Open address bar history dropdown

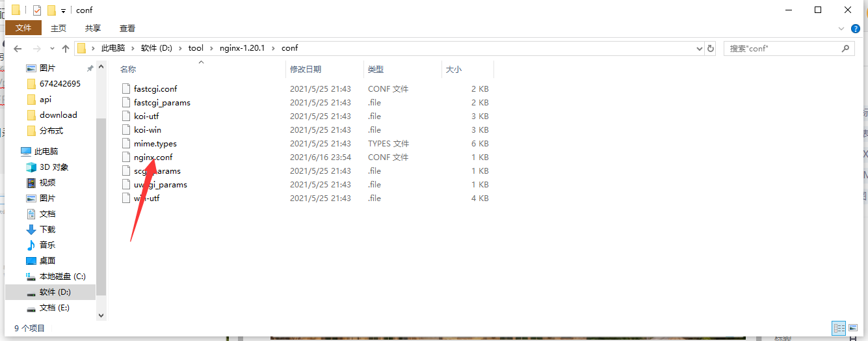[x=700, y=49]
